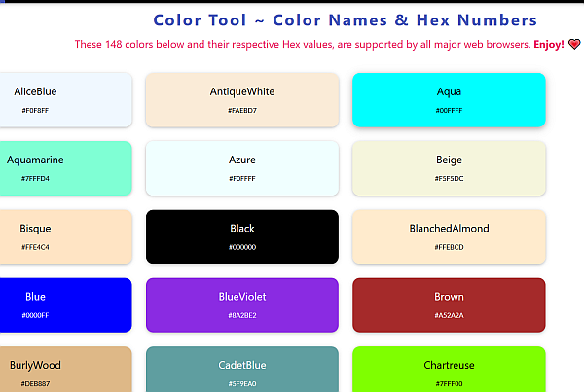Click the #8A2BE2 hex code label
584x392 pixels.
click(x=242, y=316)
